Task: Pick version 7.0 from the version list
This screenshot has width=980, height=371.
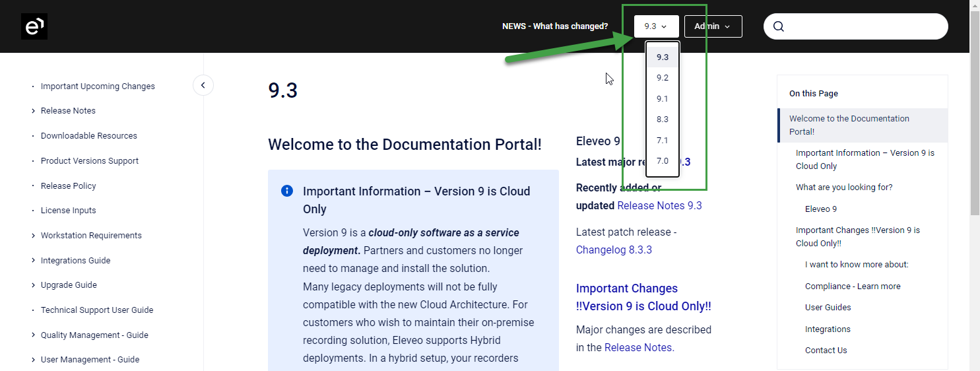Action: [663, 161]
